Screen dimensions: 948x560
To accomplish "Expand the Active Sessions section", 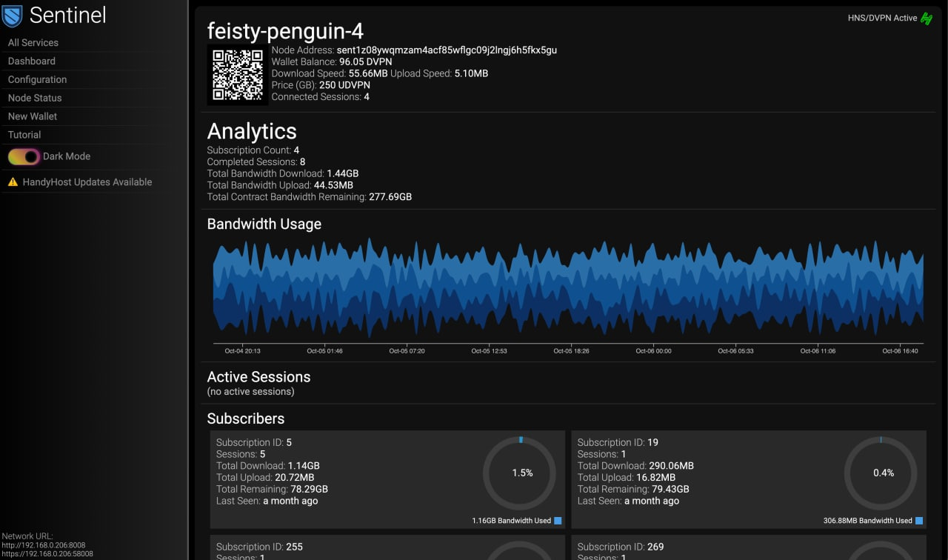I will [258, 376].
